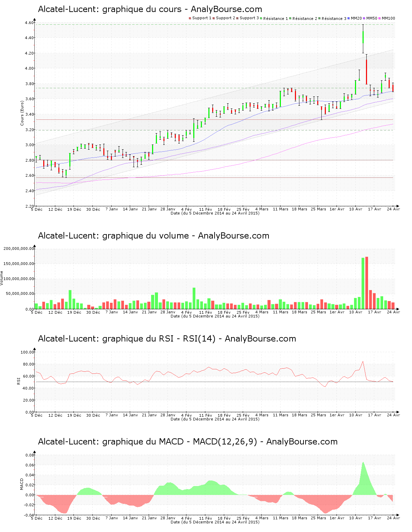This screenshot has width=412, height=532.
Task: Click the 200,000,000.00 volume axis value
Action: [x=19, y=248]
